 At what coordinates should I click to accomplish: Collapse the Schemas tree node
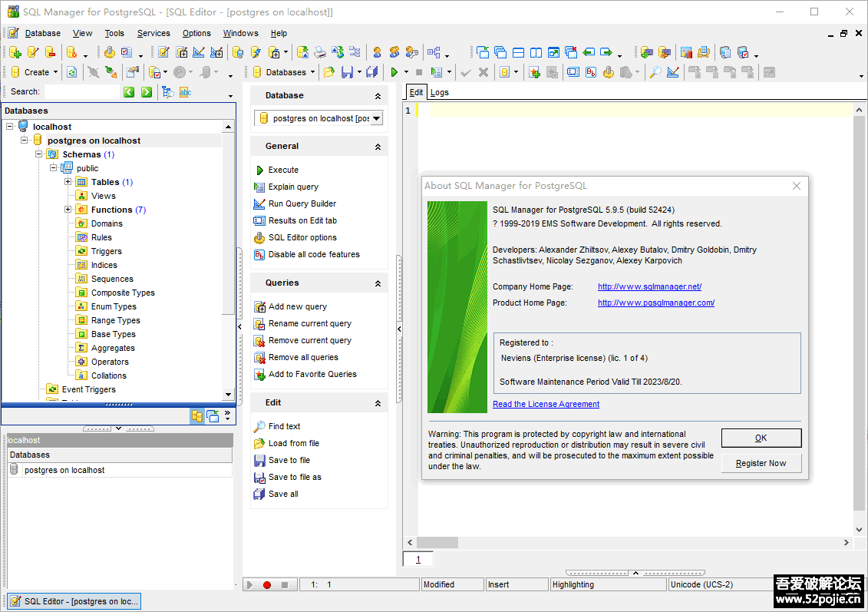point(38,154)
